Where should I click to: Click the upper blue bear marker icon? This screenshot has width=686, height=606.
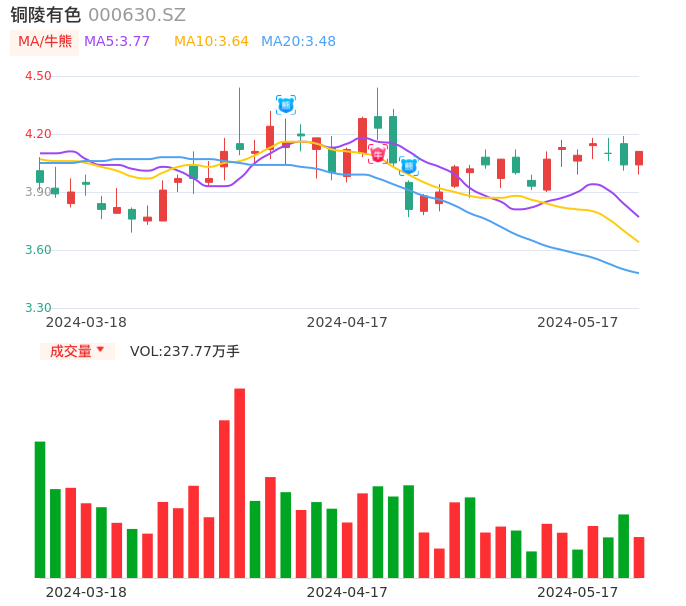pyautogui.click(x=286, y=104)
